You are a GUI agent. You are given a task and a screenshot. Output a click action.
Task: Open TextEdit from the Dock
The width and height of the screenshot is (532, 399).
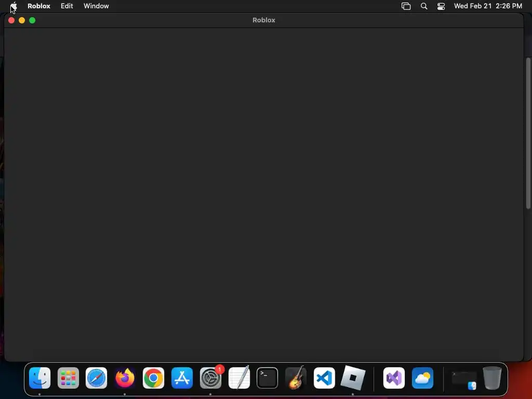point(239,377)
